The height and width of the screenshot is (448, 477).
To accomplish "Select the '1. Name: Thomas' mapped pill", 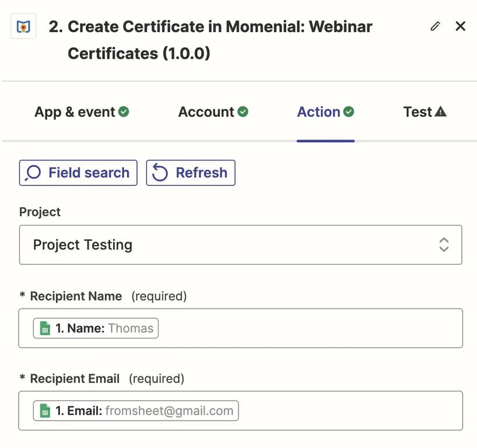I will [96, 328].
